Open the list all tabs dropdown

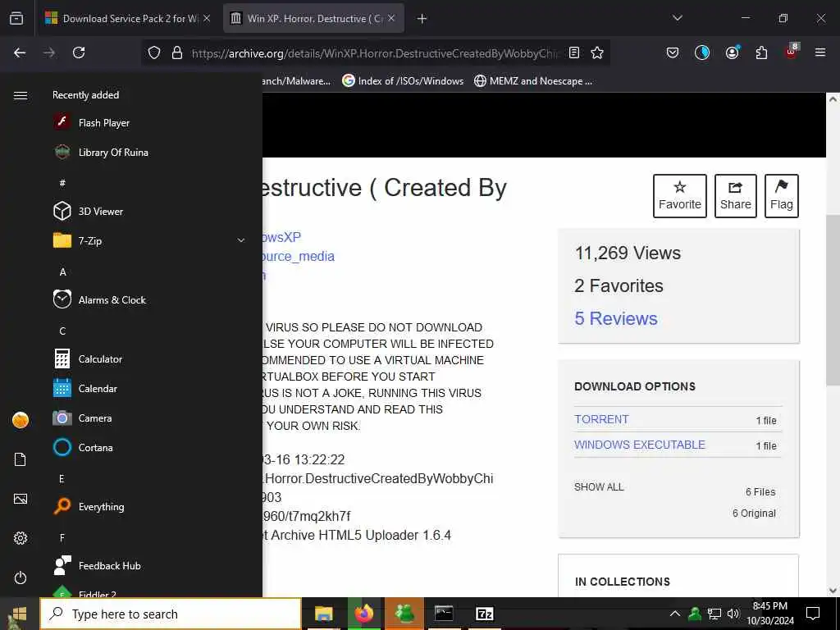point(677,18)
